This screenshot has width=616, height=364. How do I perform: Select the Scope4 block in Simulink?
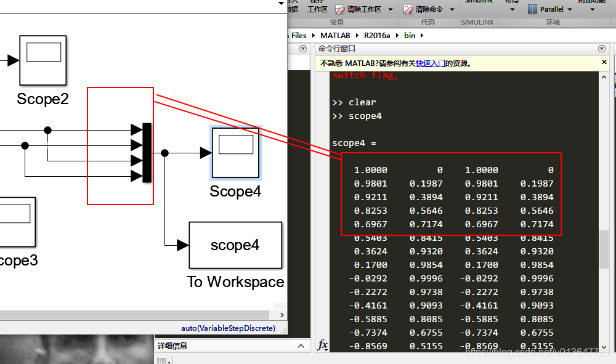click(x=236, y=153)
